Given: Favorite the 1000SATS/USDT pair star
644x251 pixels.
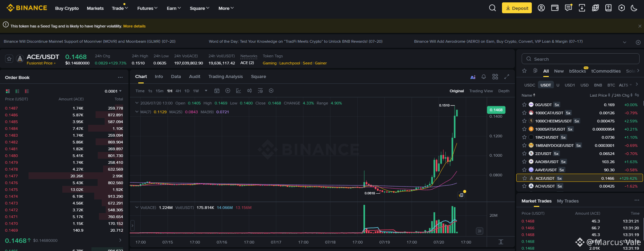Looking at the screenshot, I should [x=524, y=129].
